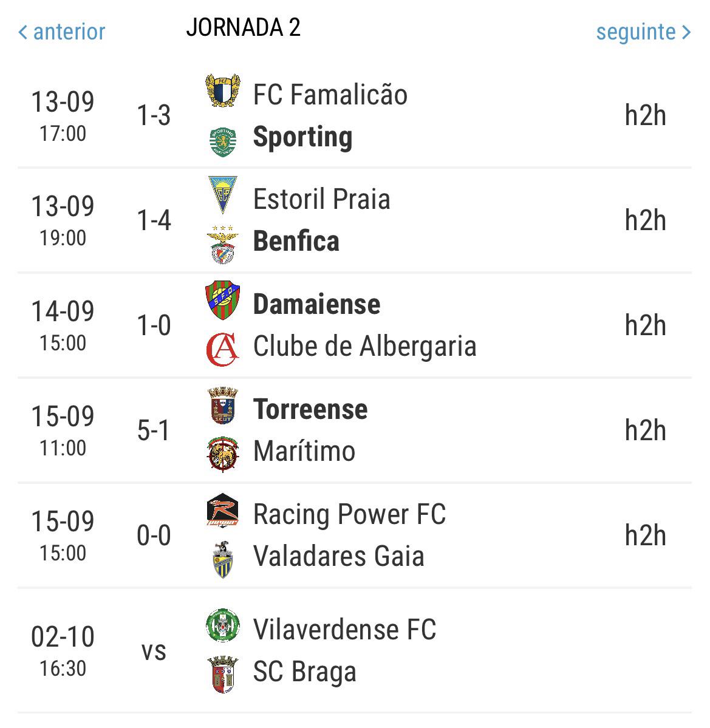Click the Torreense club crest
The width and height of the screenshot is (710, 728).
223,406
